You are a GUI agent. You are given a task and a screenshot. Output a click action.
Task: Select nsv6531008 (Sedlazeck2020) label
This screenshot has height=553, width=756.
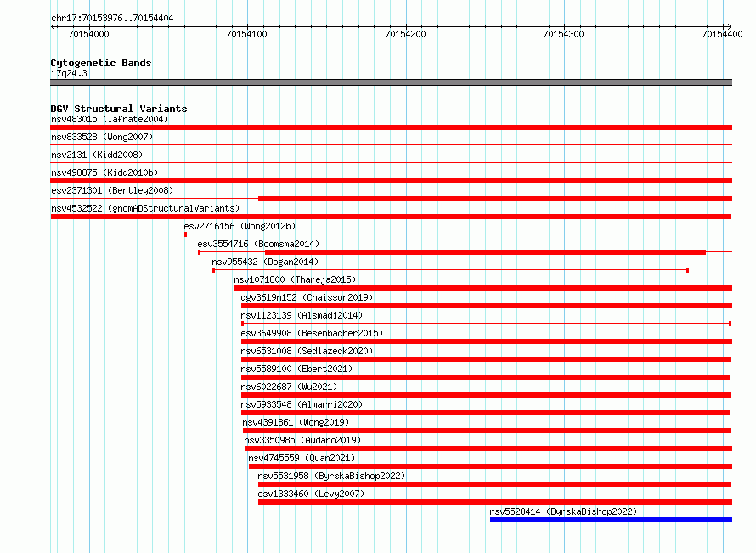(307, 351)
